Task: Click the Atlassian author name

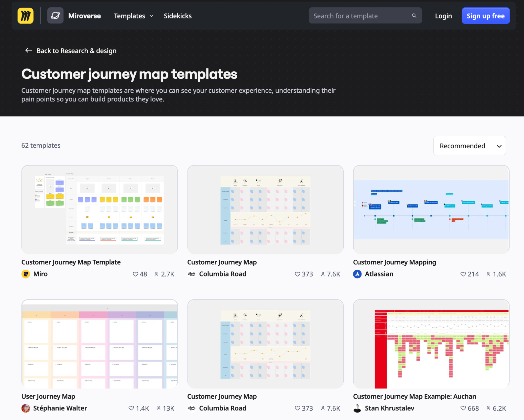Action: [x=379, y=274]
